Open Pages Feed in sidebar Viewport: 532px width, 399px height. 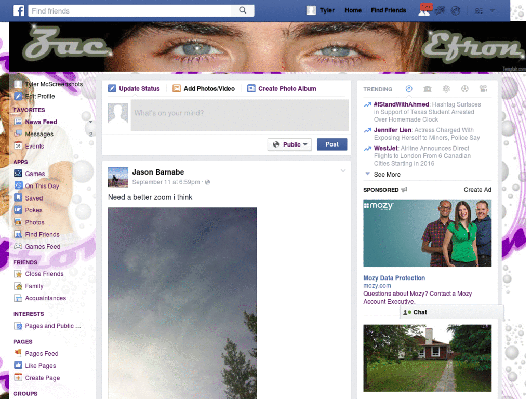(42, 353)
